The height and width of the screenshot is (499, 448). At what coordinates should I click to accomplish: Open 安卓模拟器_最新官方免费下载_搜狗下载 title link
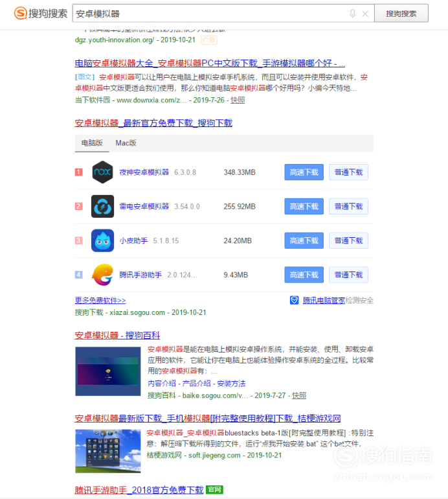(153, 123)
